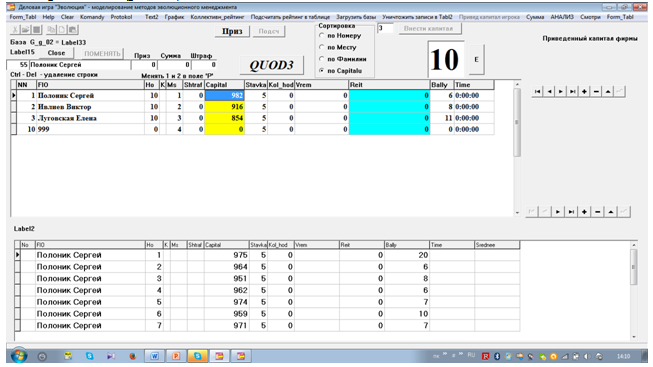Select row 'Луговская Елена' in upper table
653x367 pixels.
(x=252, y=118)
